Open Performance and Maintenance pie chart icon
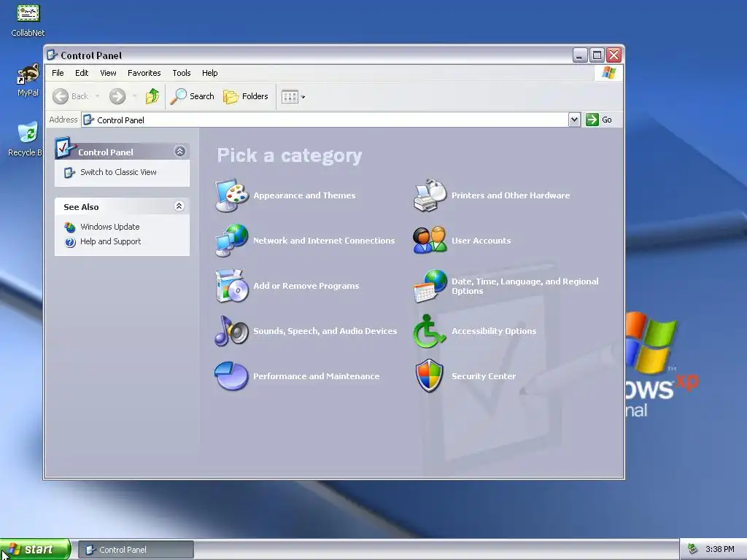 (231, 376)
